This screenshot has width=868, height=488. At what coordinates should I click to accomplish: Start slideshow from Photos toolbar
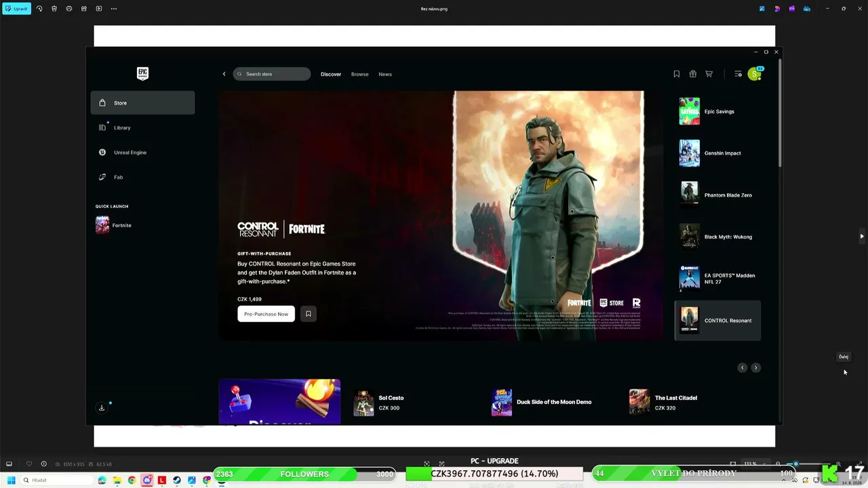pos(99,9)
